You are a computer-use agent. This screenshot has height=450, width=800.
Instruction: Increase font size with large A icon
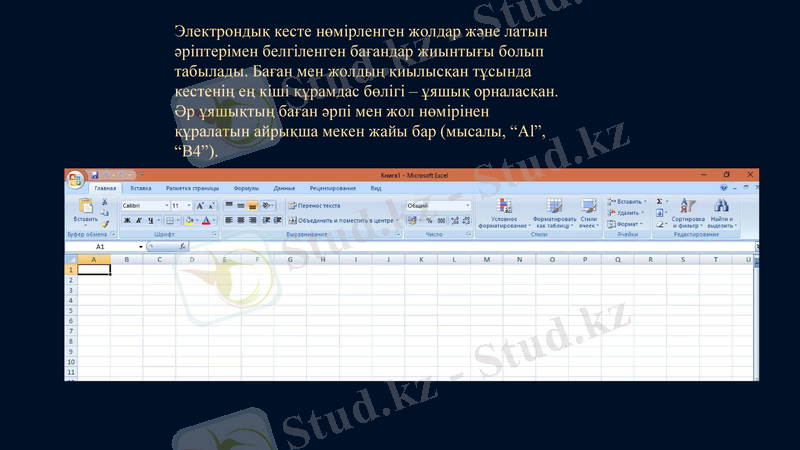(x=200, y=206)
